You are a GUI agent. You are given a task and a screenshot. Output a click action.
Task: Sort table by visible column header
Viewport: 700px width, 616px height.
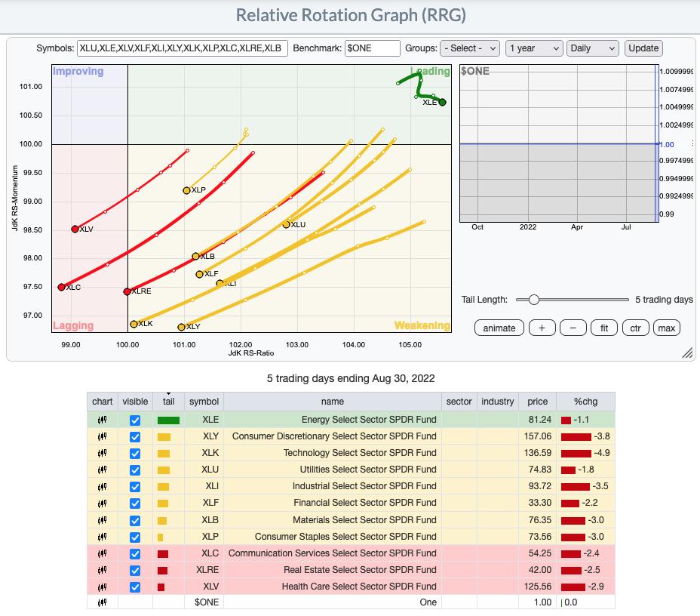point(135,402)
